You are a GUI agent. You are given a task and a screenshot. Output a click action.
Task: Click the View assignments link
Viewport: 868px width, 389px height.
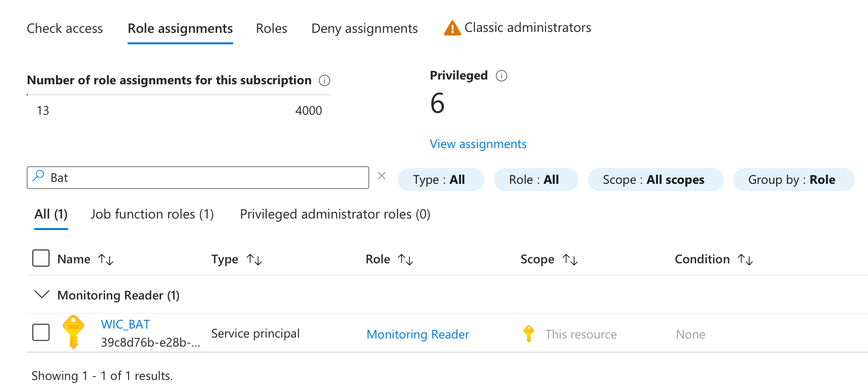[x=478, y=144]
